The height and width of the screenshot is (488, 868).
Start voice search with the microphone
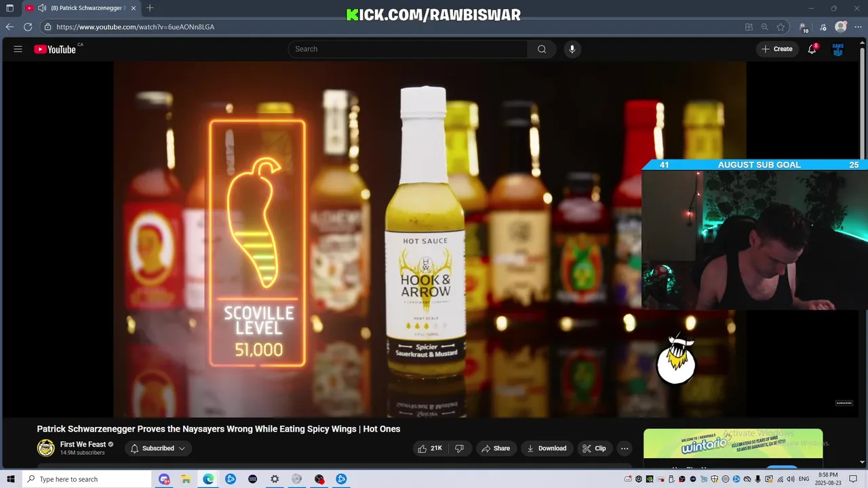572,49
